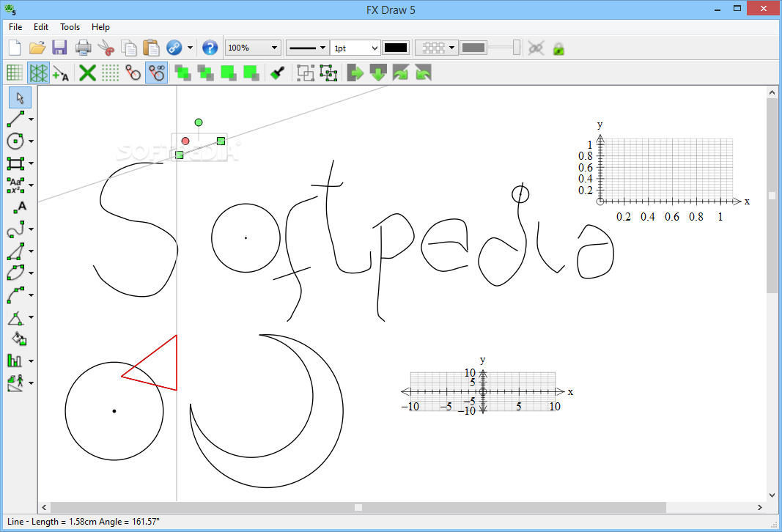Click the horizontal scrollbar right arrow
The height and width of the screenshot is (532, 782).
coord(759,508)
